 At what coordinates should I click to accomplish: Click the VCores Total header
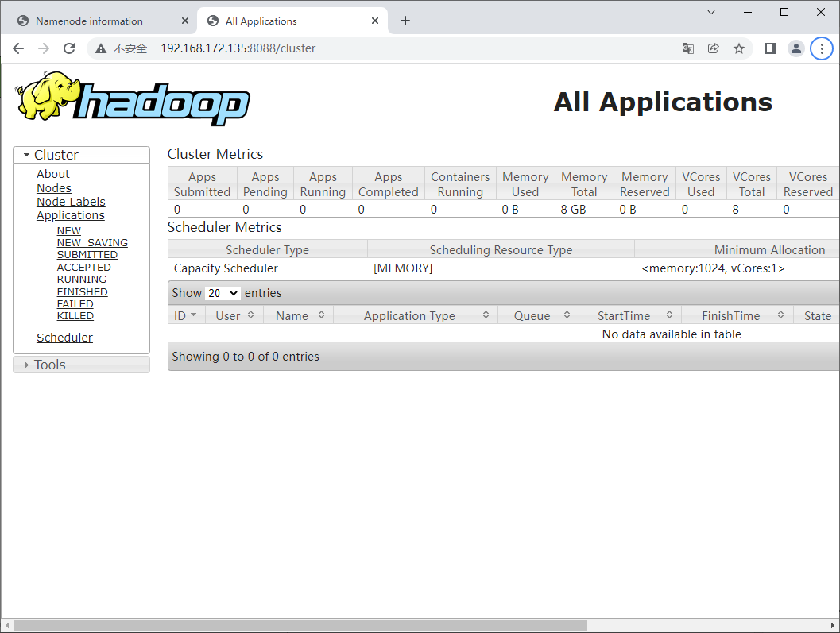coord(752,184)
